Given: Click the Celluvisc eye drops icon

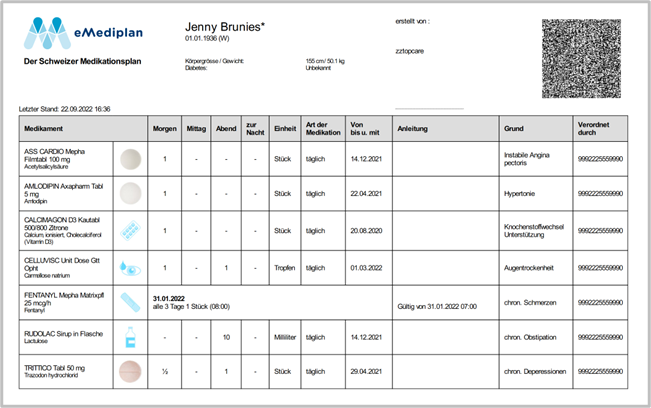Looking at the screenshot, I should click(130, 268).
